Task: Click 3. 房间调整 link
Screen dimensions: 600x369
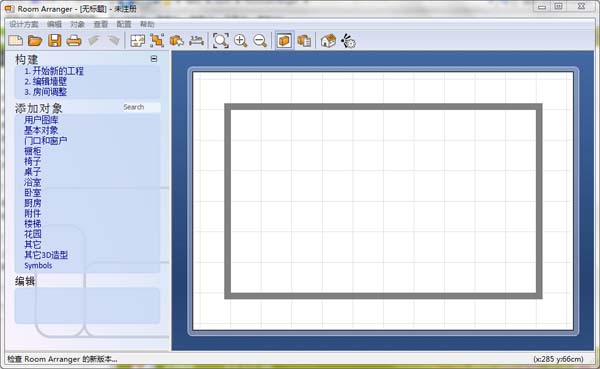Action: (x=46, y=91)
